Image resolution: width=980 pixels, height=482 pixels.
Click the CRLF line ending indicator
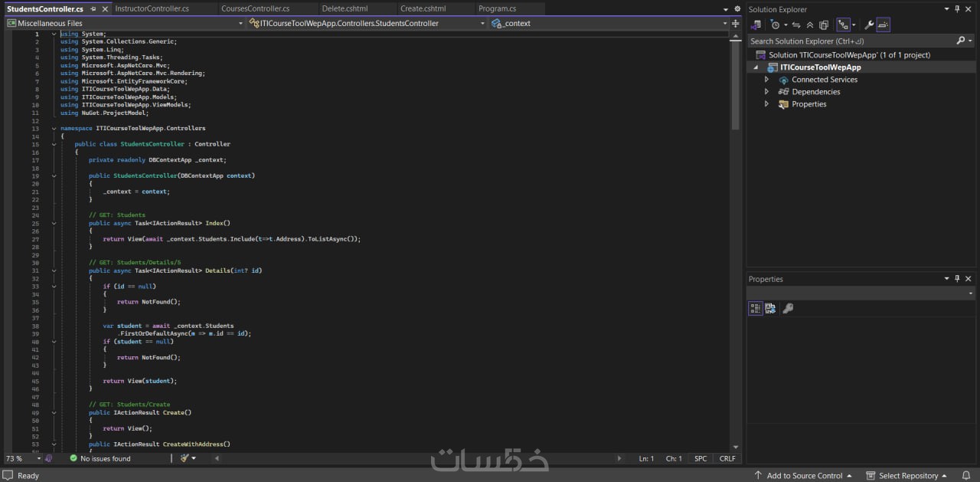[727, 458]
